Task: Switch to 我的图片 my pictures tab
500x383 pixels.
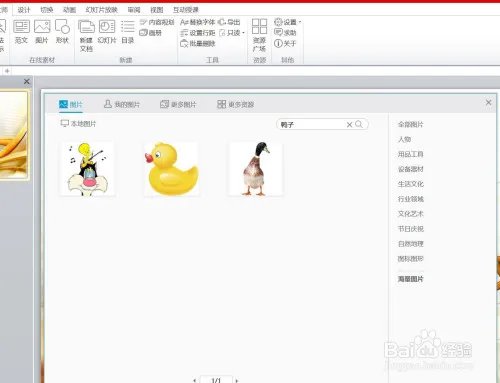Action: point(122,104)
